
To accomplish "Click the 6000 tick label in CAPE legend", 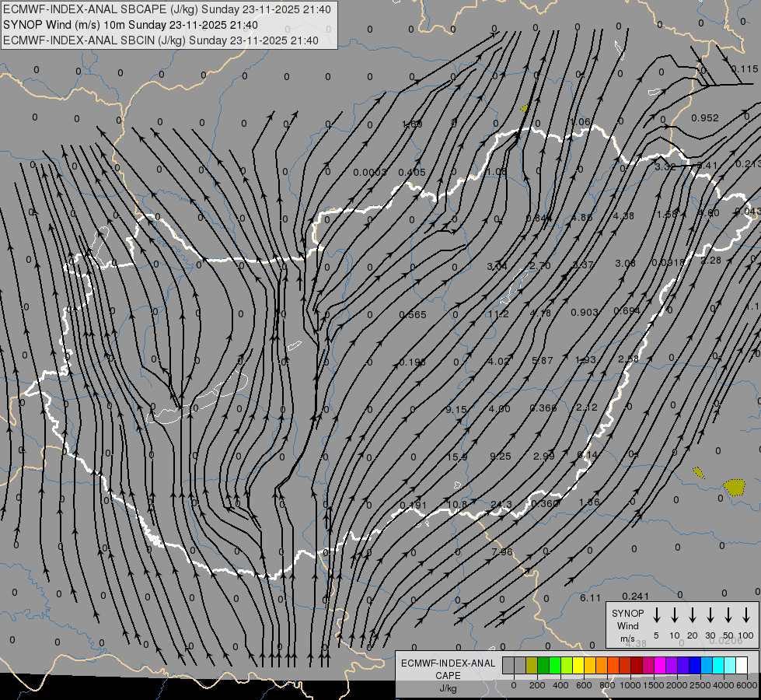I will pos(746,685).
